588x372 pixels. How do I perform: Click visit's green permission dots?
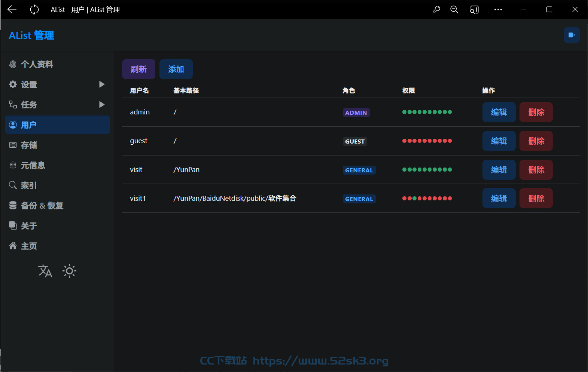(427, 169)
